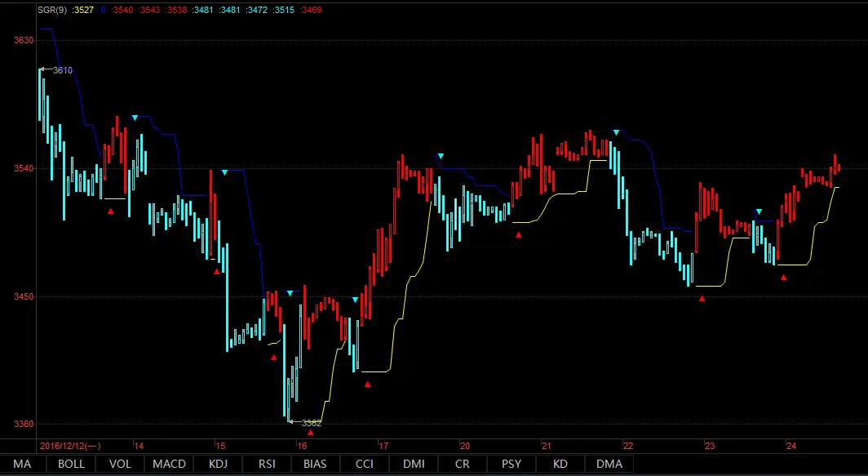868x476 pixels.
Task: Click the 3382 low price annotation
Action: coord(311,423)
